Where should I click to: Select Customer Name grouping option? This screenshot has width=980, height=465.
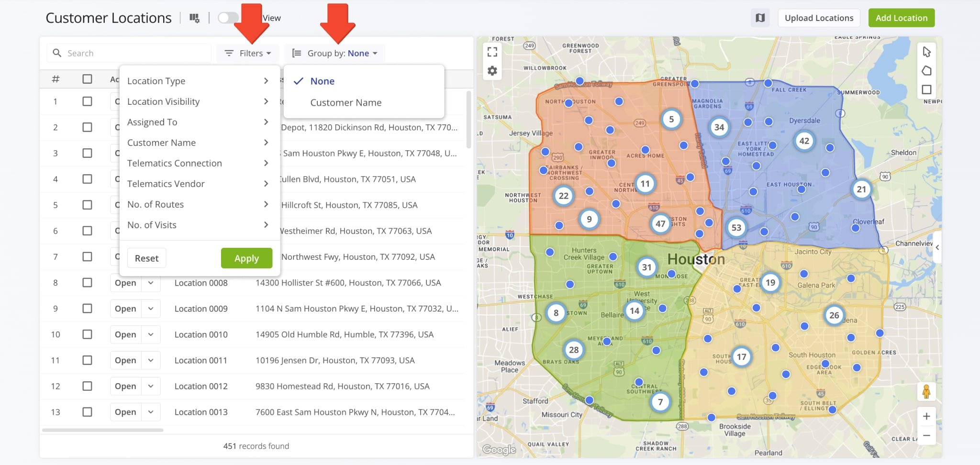click(364, 102)
